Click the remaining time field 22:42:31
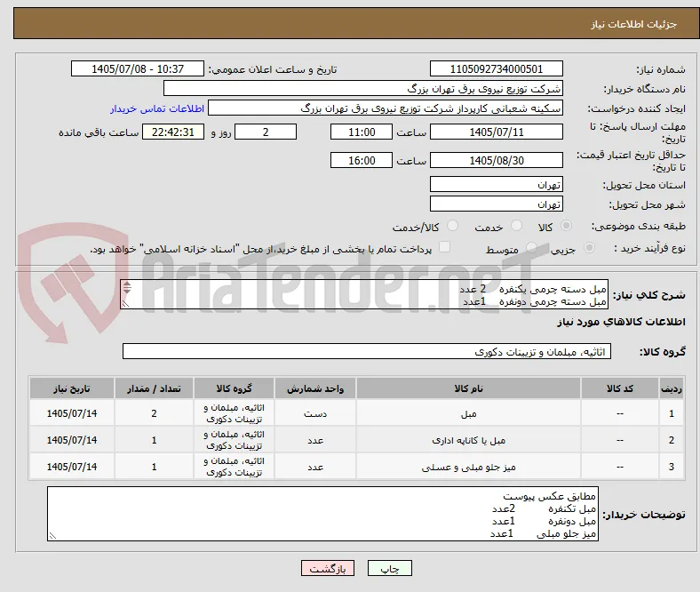The width and height of the screenshot is (700, 592). pos(173,132)
